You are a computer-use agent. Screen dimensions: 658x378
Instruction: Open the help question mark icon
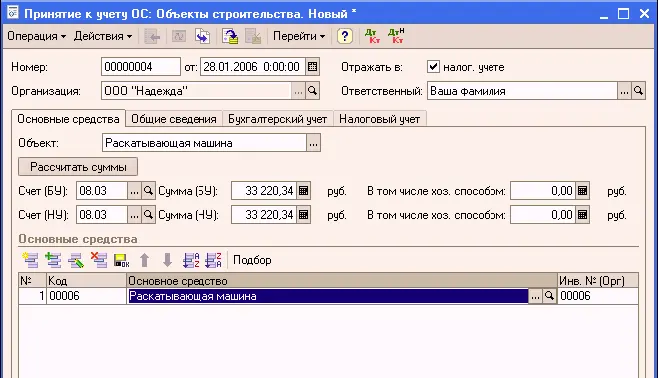coord(345,36)
